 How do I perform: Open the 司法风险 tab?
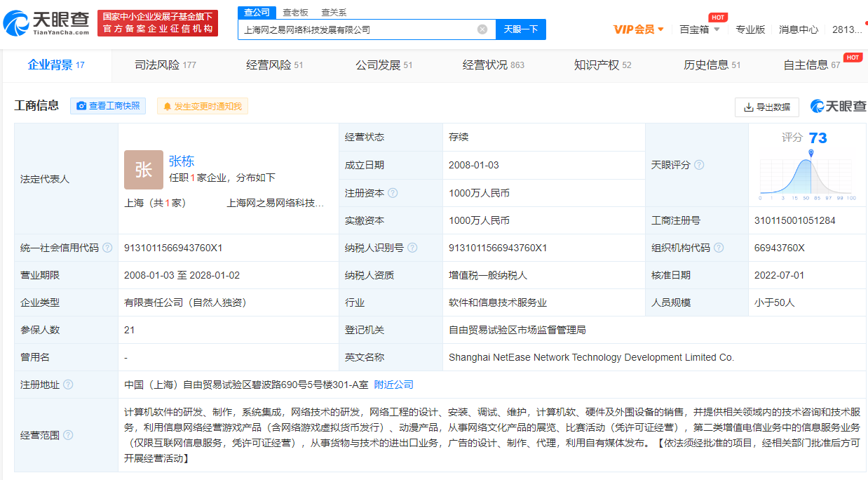[x=165, y=65]
